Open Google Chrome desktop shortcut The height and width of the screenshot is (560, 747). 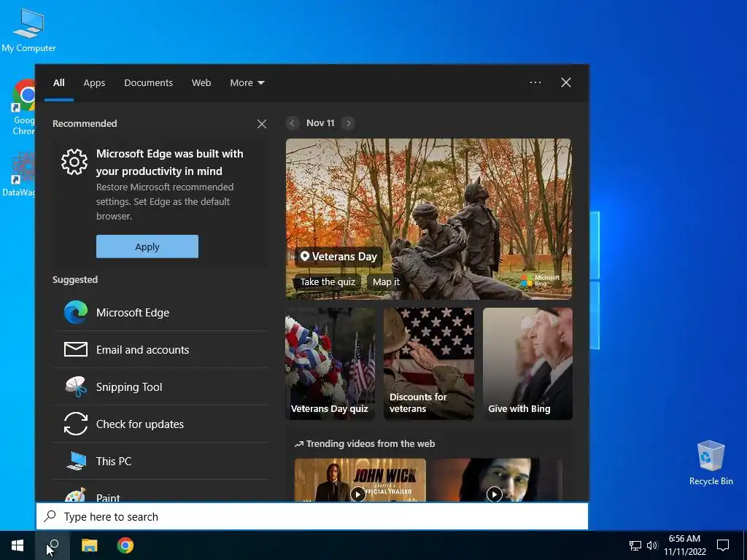click(23, 107)
